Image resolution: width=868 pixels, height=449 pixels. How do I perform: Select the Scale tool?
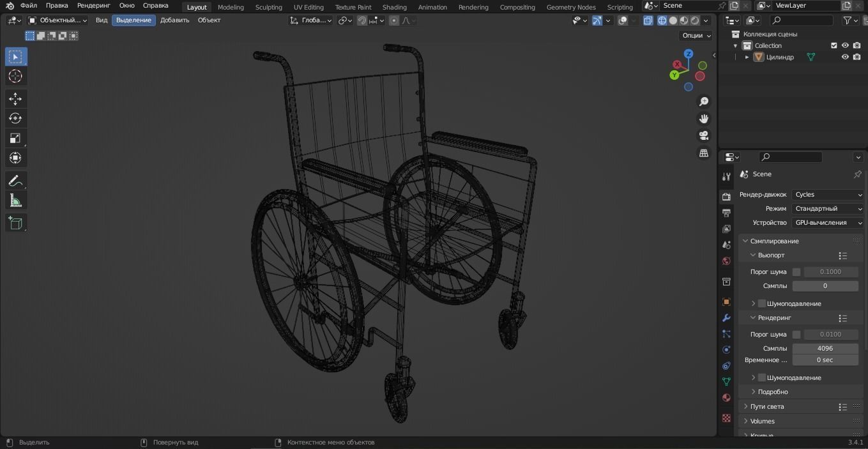click(16, 138)
